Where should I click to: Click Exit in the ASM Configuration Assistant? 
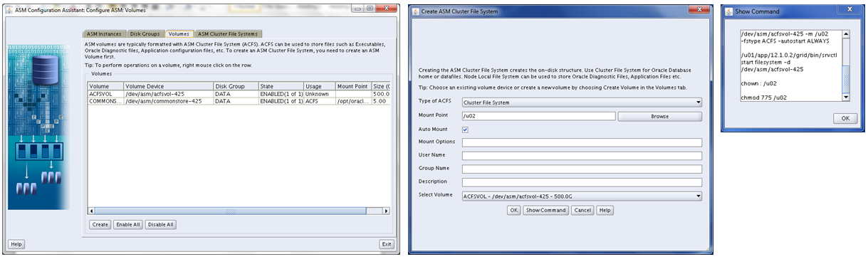point(386,244)
